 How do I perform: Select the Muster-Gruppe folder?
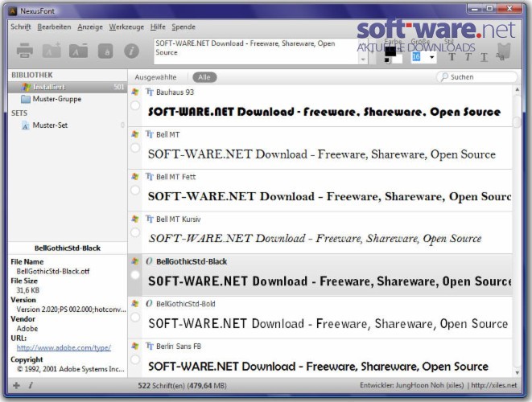pos(56,99)
